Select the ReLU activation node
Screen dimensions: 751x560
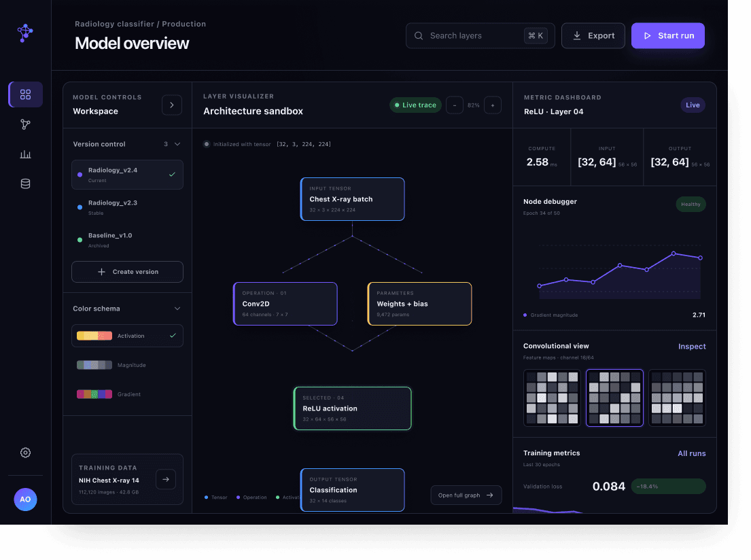click(353, 408)
